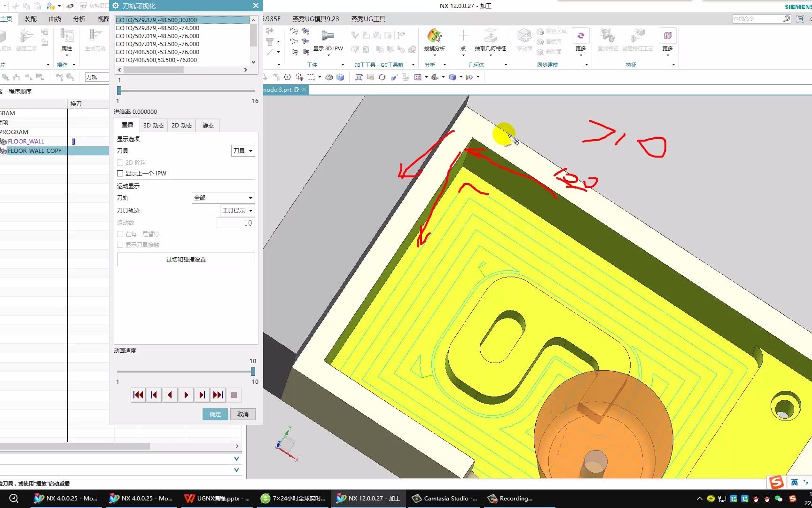Enable the 显示上一个 IPW checkbox
This screenshot has width=812, height=508.
[x=120, y=174]
